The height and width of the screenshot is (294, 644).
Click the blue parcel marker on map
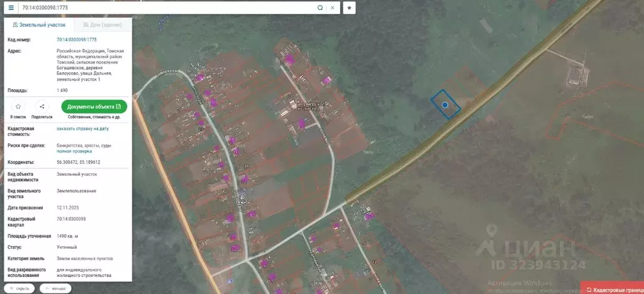(445, 105)
